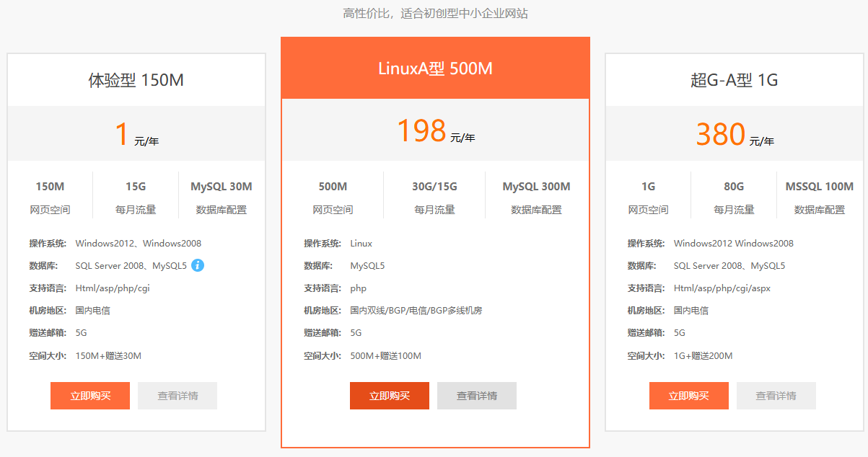Click 查看详情 for the LinuxA型 500M plan

coord(476,396)
